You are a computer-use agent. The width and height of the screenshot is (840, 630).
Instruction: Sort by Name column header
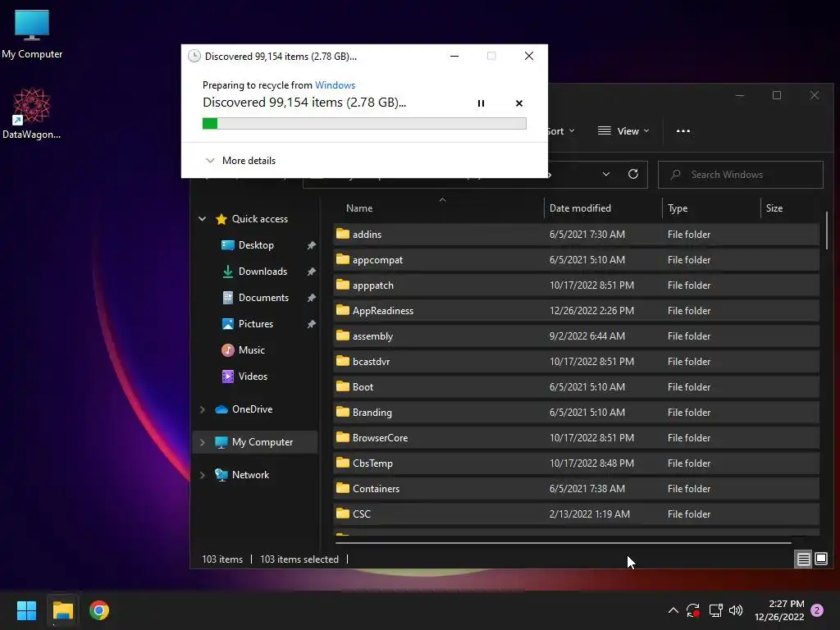coord(359,208)
